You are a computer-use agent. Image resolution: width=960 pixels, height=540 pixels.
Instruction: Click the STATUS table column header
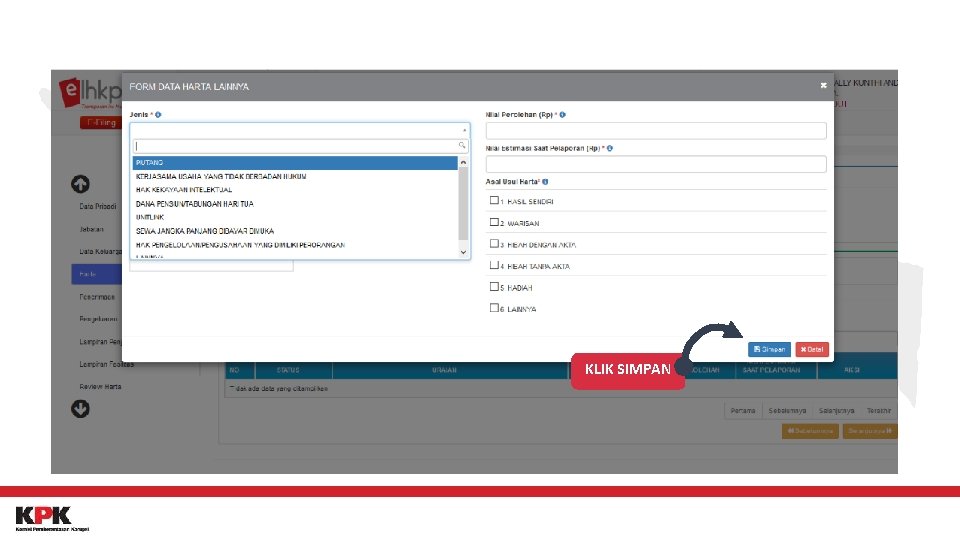[x=288, y=370]
